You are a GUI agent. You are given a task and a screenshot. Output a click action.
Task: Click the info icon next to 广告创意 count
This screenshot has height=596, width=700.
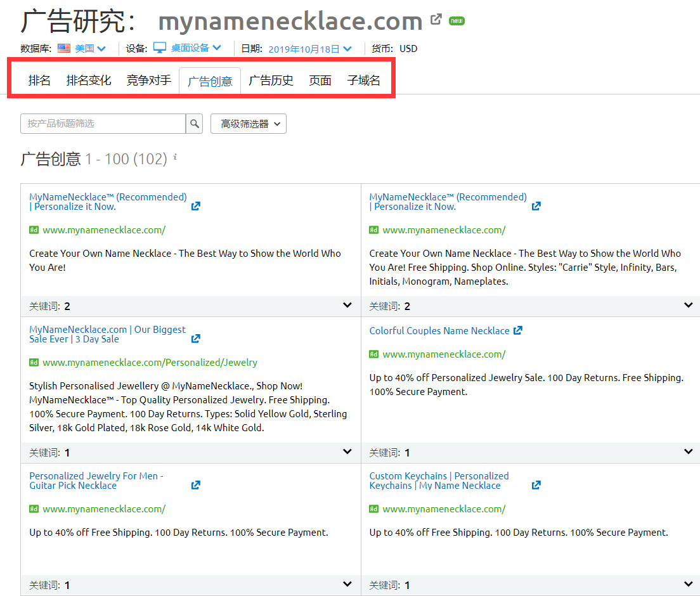click(x=175, y=157)
